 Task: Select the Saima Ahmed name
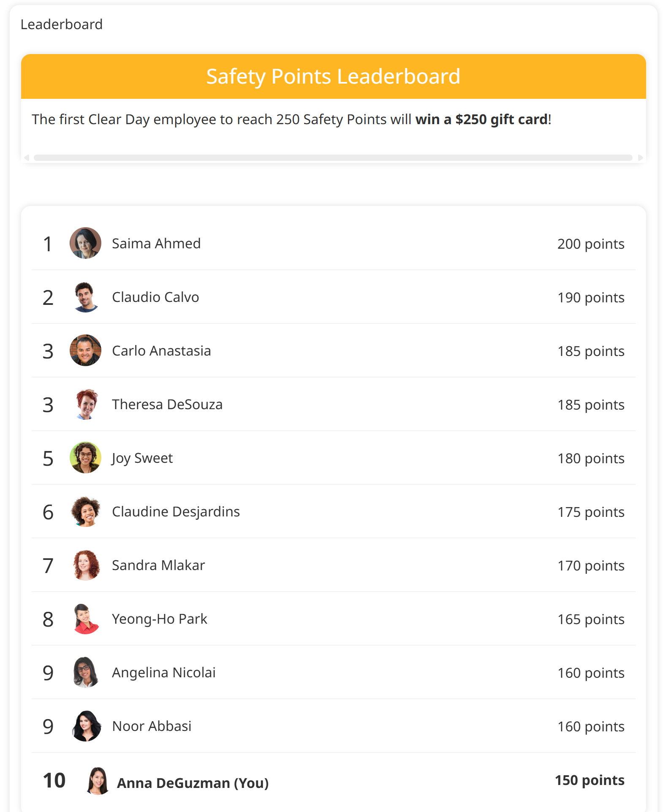point(156,244)
